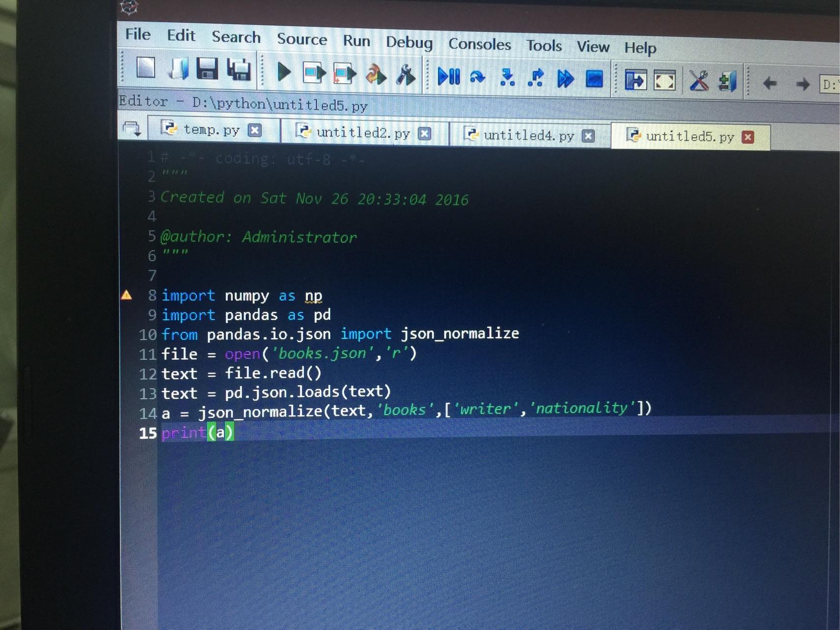
Task: Run current cell and advance to next
Action: (344, 74)
